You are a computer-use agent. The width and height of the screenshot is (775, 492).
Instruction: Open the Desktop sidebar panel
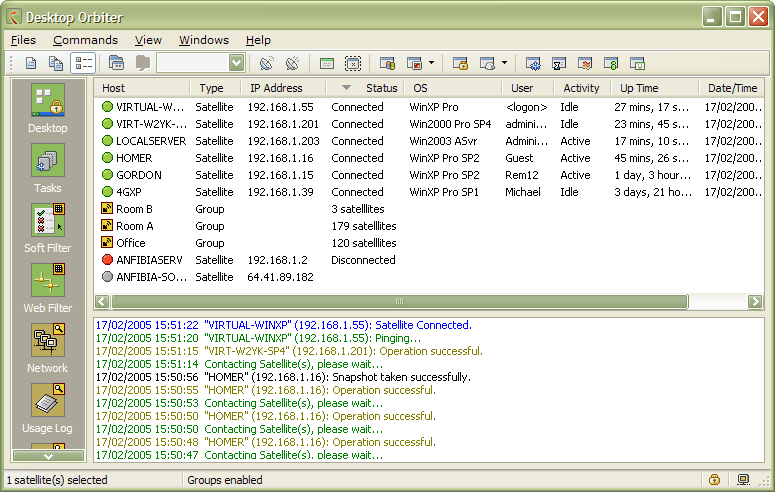pos(47,108)
